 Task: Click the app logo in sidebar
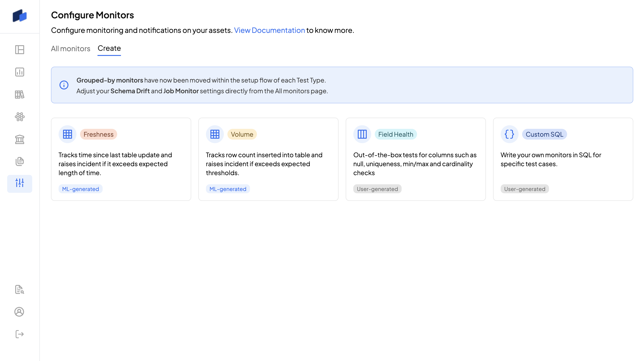point(19,16)
